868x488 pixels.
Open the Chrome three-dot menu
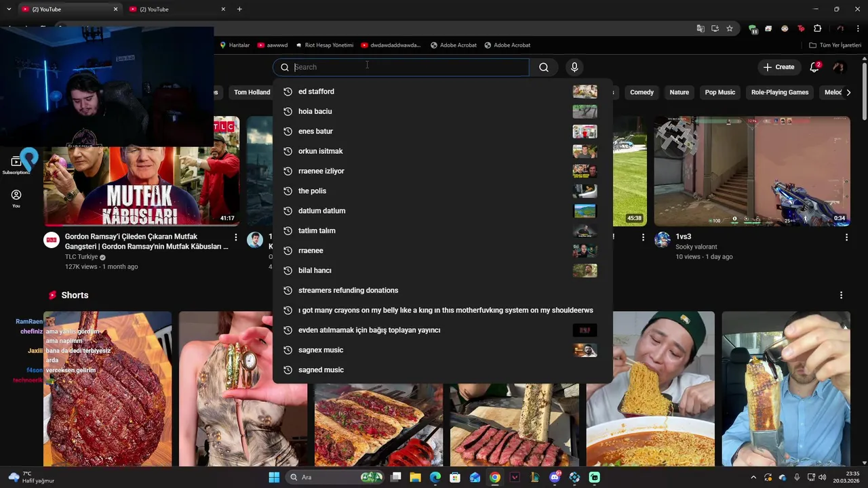(x=859, y=28)
